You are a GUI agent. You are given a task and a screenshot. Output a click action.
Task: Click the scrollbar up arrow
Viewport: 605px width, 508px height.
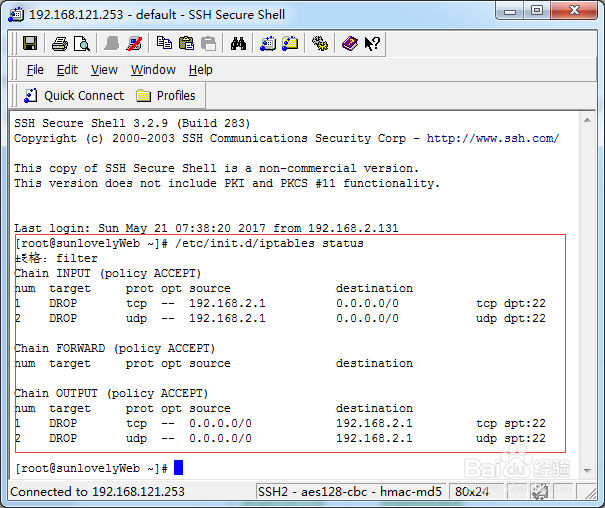tap(587, 120)
